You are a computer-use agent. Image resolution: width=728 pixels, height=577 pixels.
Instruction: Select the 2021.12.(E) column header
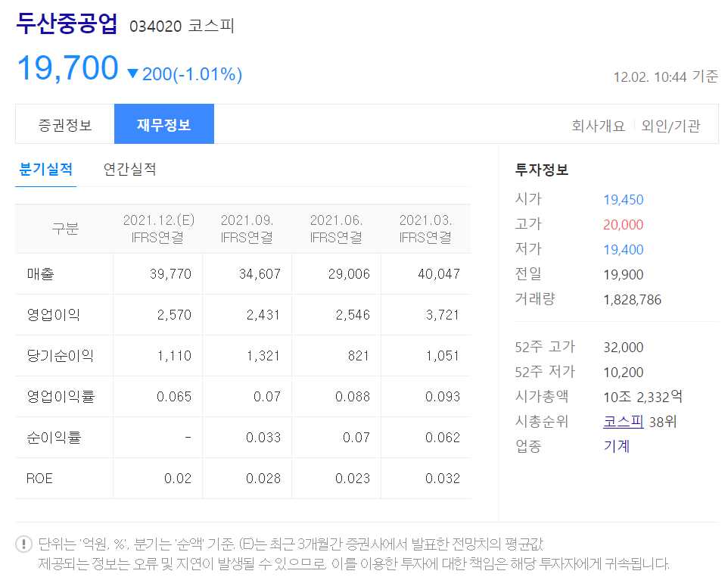click(157, 228)
